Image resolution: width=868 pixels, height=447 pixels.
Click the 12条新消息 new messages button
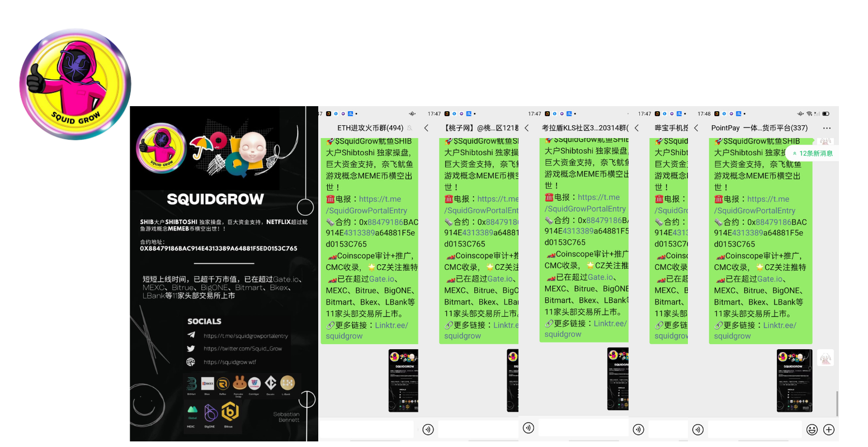[x=812, y=153]
